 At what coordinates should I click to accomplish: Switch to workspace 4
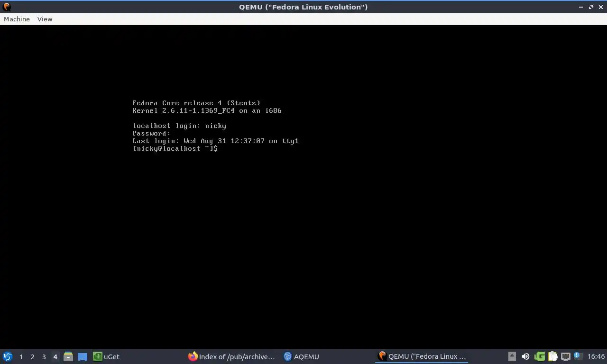tap(55, 357)
